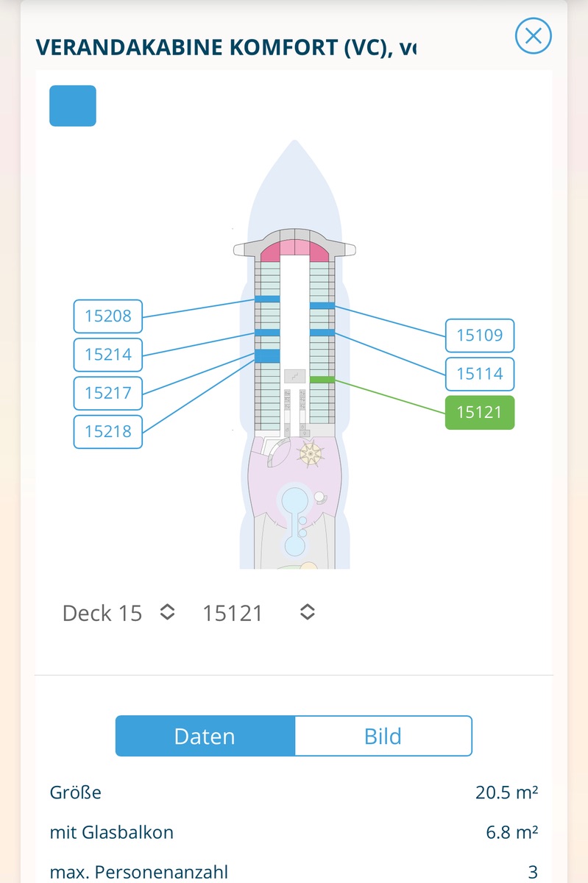
Task: Click the green highlighted 15121 cabin label
Action: tap(480, 412)
